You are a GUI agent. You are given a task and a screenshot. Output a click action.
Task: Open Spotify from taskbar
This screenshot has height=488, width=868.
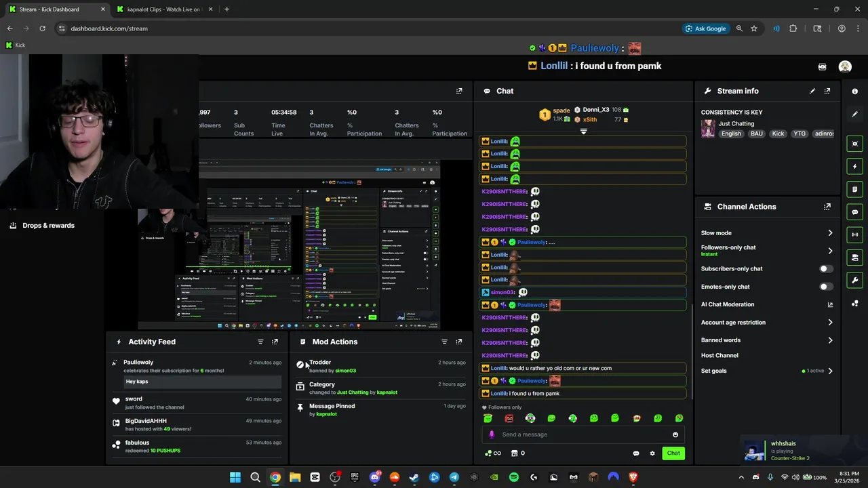514,477
